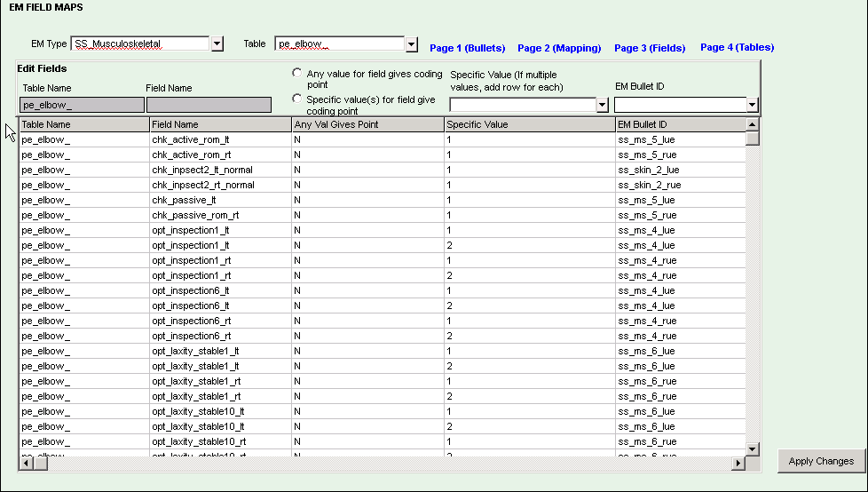Go to Page 2 (Mapping)
This screenshot has width=868, height=492.
[x=559, y=48]
